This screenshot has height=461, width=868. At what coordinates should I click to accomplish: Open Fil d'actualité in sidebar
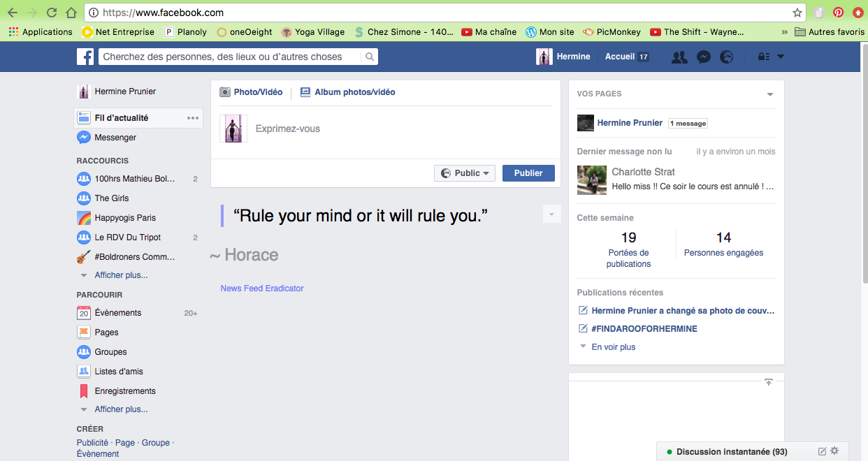tap(138, 118)
